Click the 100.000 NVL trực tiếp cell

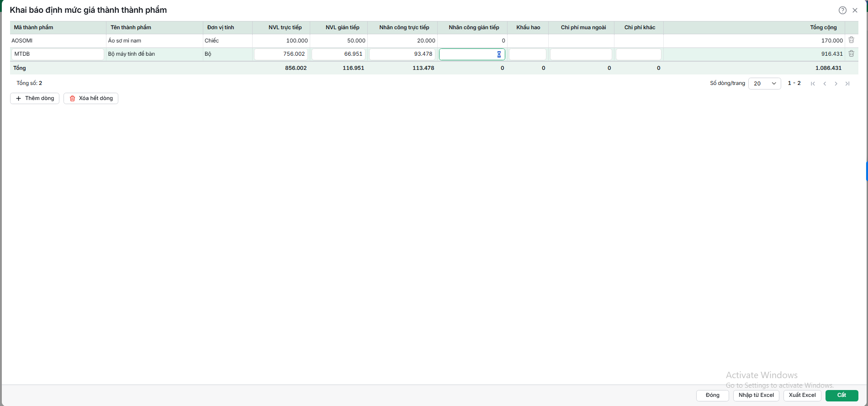click(x=281, y=41)
